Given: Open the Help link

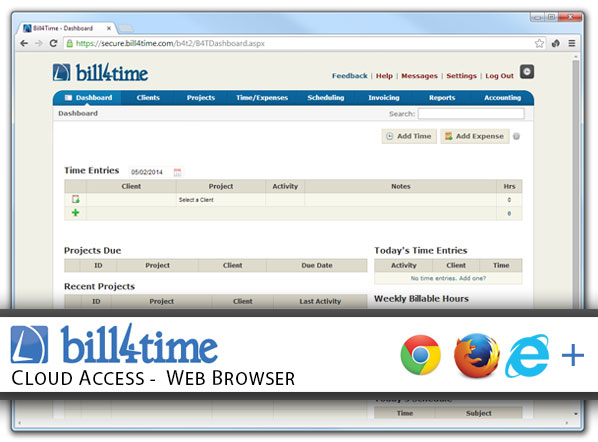Looking at the screenshot, I should [x=384, y=76].
